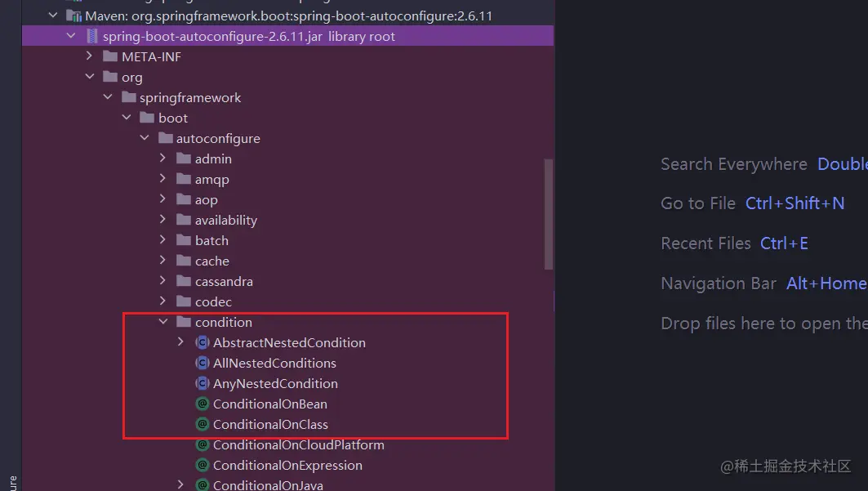
Task: Click the META-INF folder icon
Action: [x=110, y=56]
